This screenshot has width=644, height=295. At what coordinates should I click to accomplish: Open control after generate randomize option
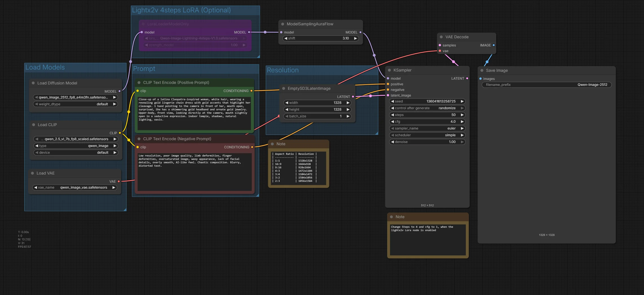tap(427, 108)
